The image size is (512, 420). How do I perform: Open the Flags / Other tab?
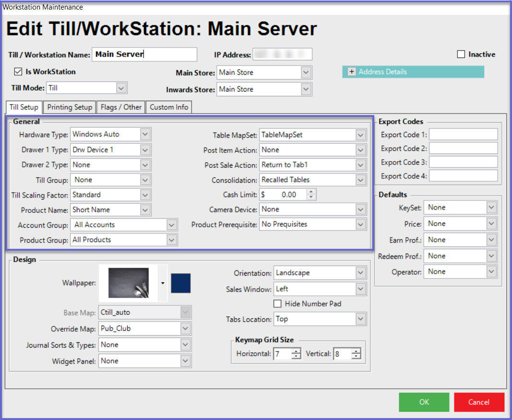click(x=121, y=107)
